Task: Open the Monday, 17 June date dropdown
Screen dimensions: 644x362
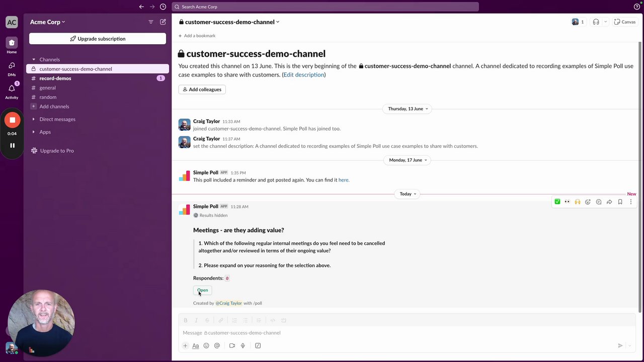Action: (x=408, y=160)
